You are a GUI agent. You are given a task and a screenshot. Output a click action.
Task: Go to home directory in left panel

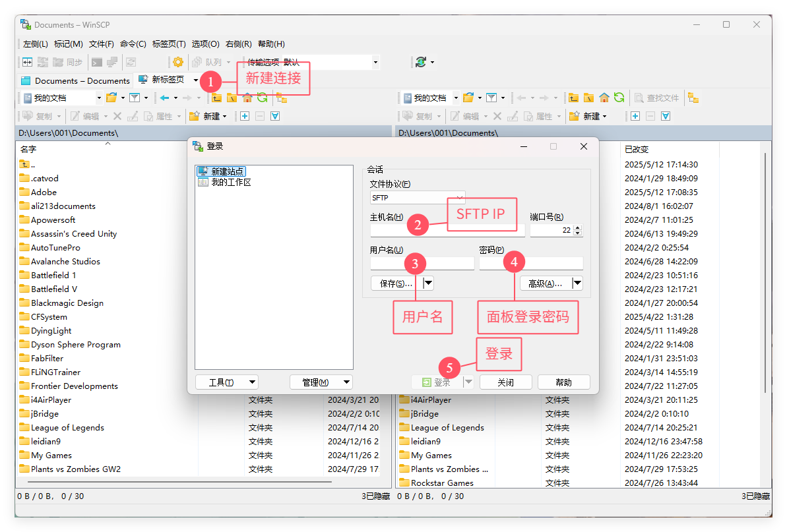pyautogui.click(x=247, y=98)
